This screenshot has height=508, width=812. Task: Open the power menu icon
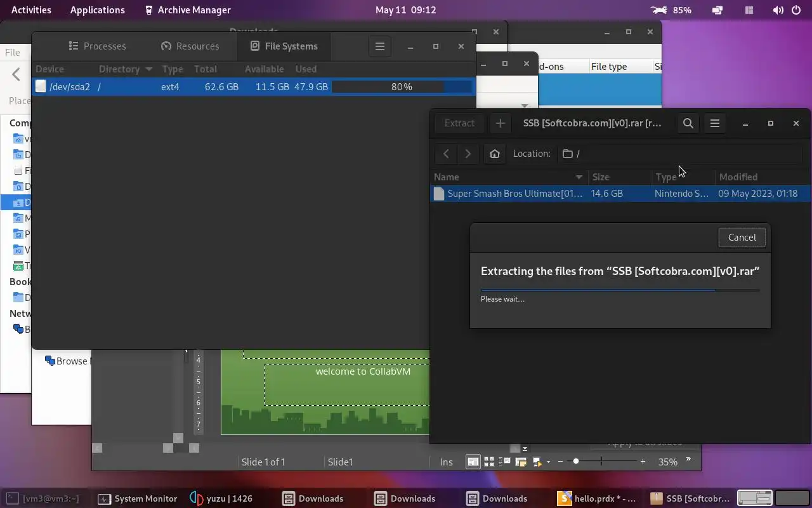coord(797,10)
